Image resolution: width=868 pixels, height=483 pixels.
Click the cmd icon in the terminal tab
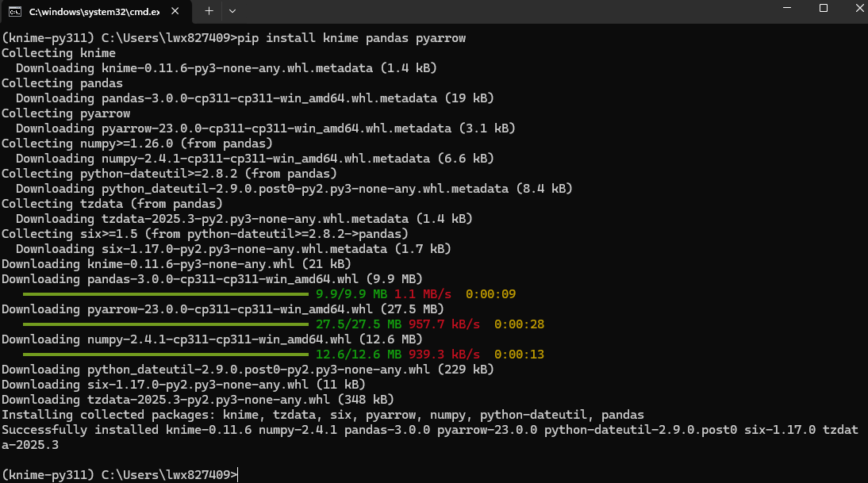coord(15,11)
